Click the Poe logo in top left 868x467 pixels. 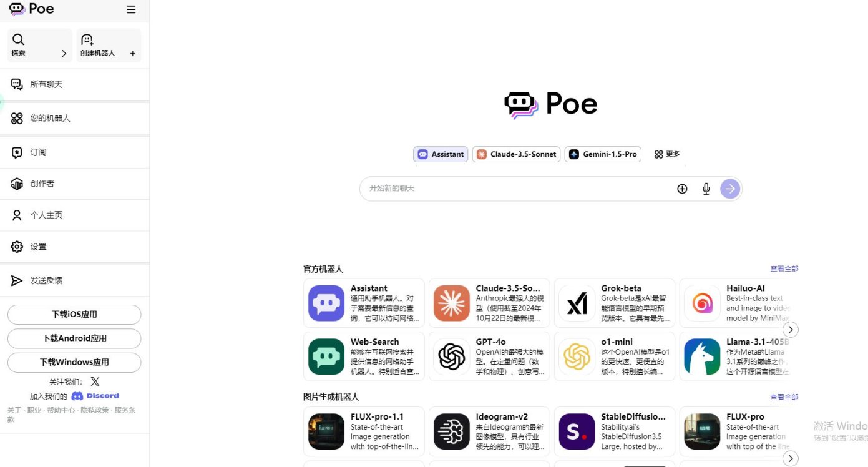click(31, 9)
